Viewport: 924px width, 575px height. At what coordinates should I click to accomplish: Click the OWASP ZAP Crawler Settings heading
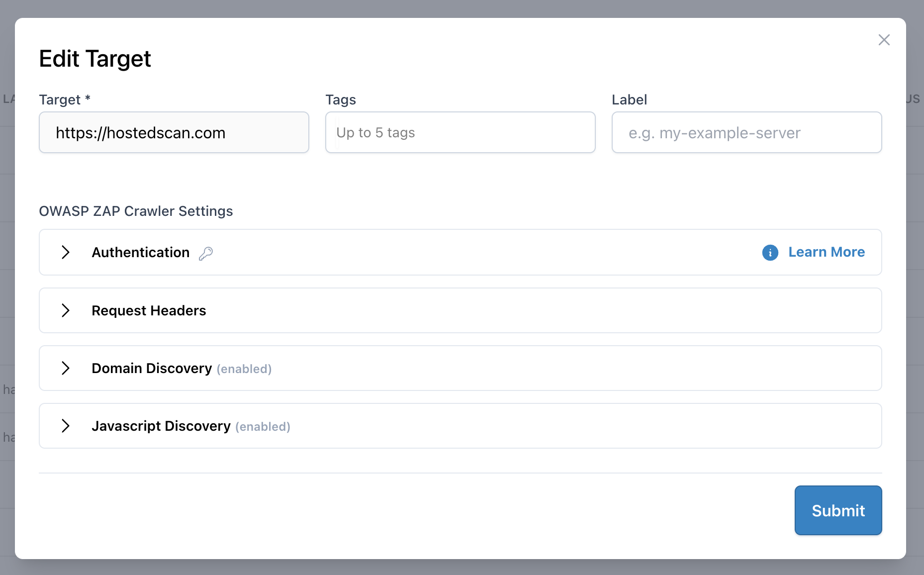tap(136, 211)
